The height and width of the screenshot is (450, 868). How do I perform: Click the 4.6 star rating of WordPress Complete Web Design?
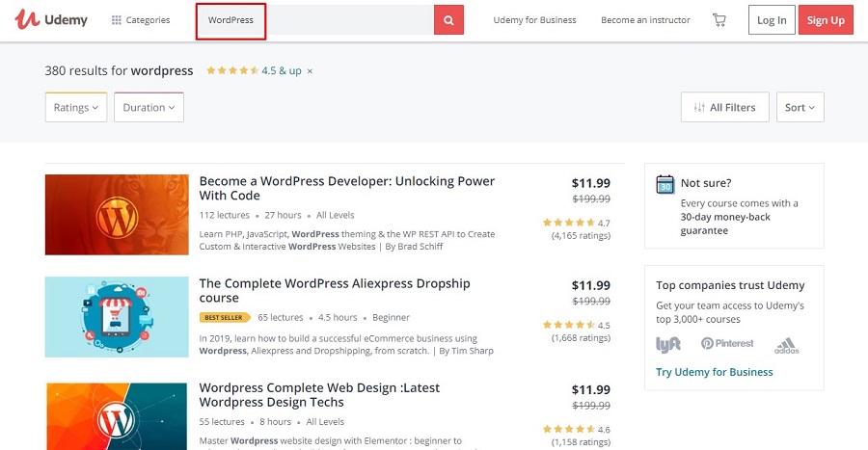point(569,429)
